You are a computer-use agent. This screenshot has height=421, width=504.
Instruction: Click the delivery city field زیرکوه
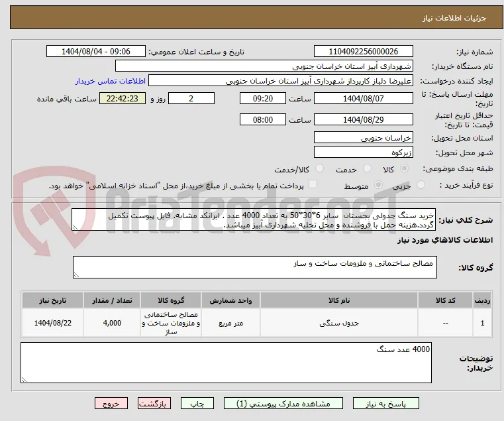(363, 152)
